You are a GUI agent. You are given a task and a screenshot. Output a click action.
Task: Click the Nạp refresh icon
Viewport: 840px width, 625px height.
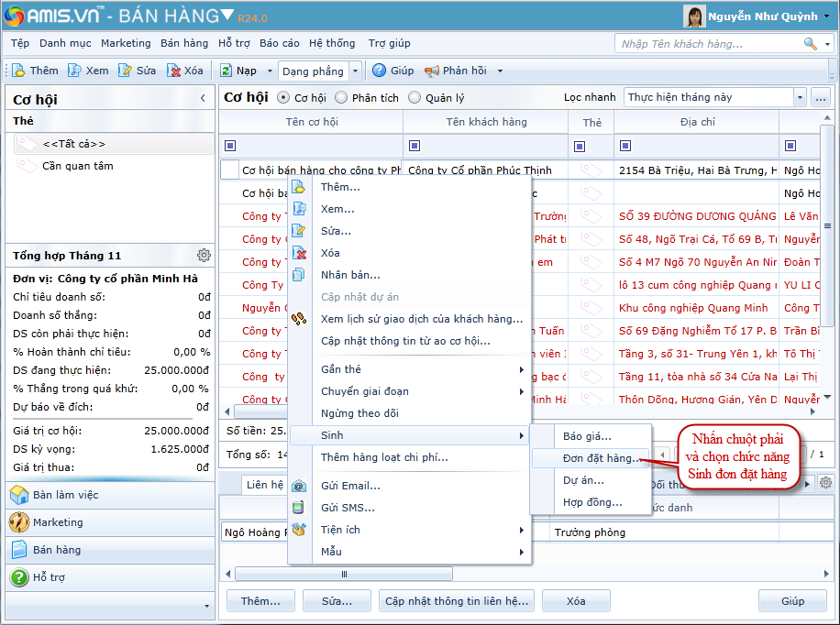(226, 71)
